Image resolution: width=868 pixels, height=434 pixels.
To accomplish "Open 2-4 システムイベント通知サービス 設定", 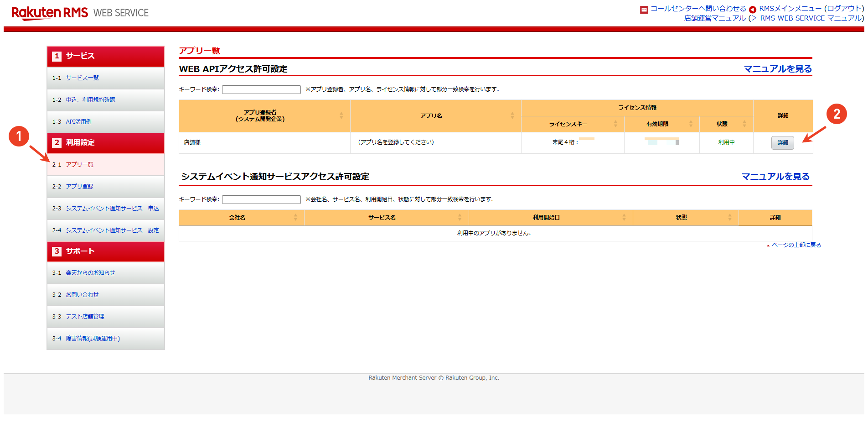I will pyautogui.click(x=106, y=230).
